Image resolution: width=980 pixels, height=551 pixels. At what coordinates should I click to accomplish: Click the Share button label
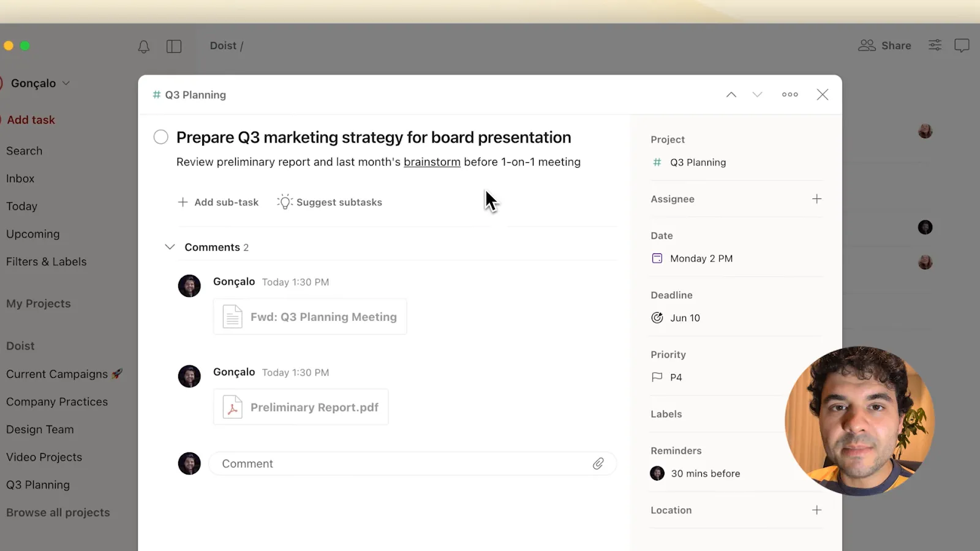(x=896, y=45)
